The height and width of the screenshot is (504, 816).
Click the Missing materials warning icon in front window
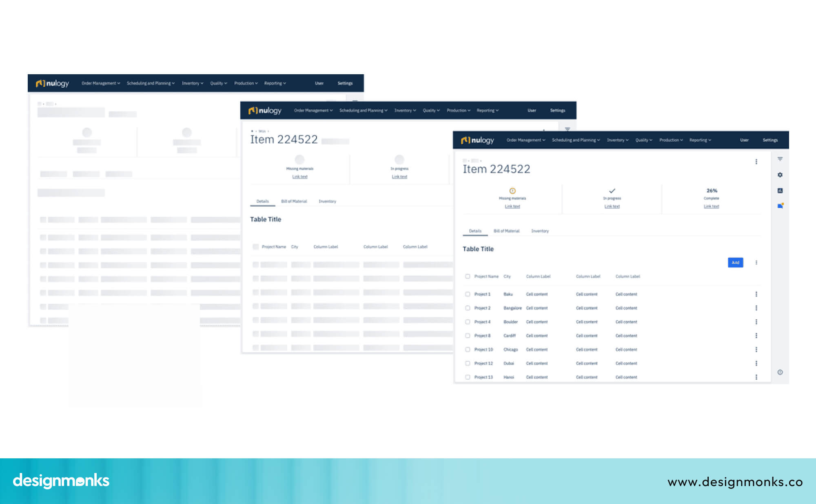tap(512, 191)
